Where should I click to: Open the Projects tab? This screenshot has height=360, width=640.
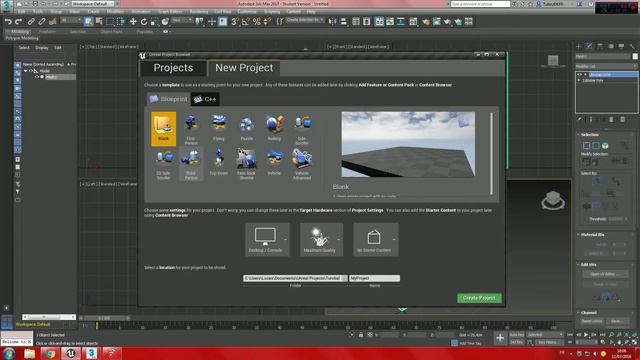(x=173, y=68)
